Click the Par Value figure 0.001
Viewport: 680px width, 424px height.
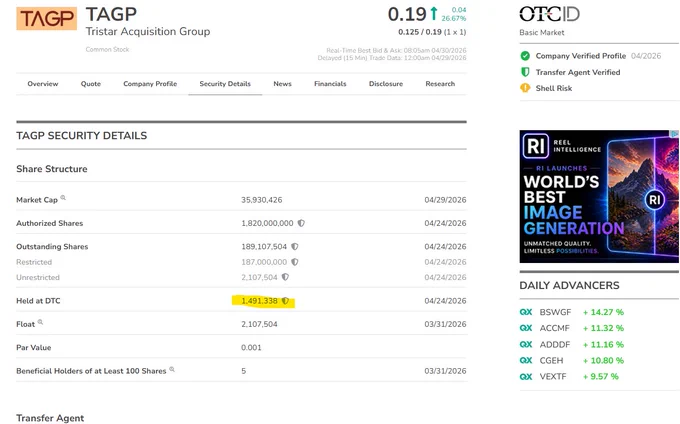(251, 348)
